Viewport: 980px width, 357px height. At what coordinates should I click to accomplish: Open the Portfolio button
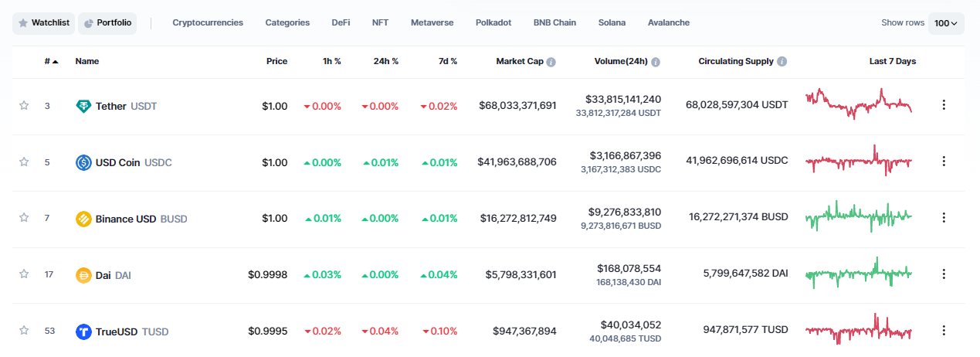coord(107,23)
